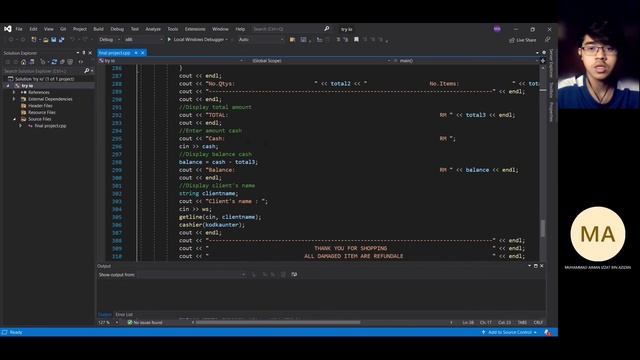Open the Window menu
Image resolution: width=640 pixels, height=360 pixels.
click(220, 29)
